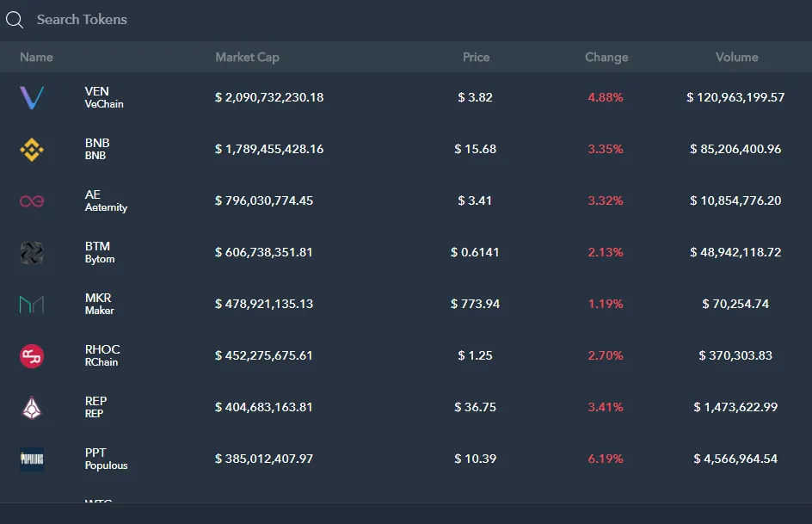This screenshot has width=812, height=524.
Task: Click Aeternity market cap $ 796,030,774.45
Action: [x=264, y=200]
